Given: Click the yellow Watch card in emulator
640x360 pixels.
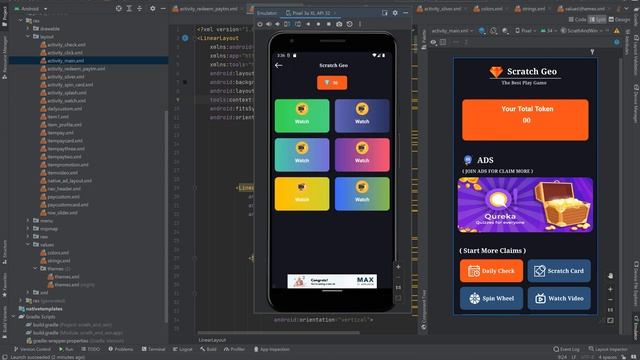Looking at the screenshot, I should [302, 194].
